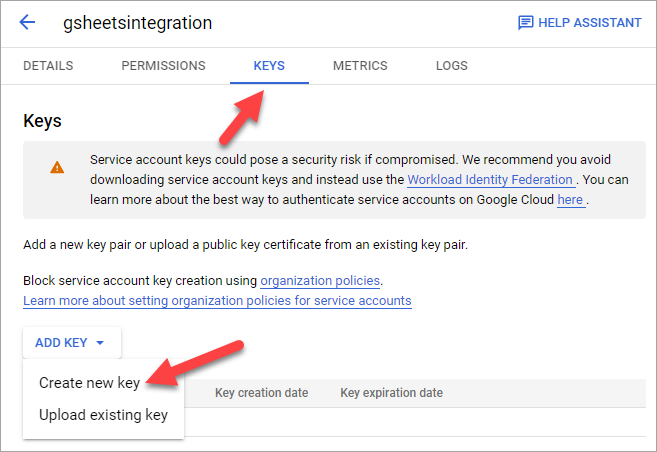Viewport: 657px width, 452px height.
Task: Select the KEYS tab
Action: (269, 66)
